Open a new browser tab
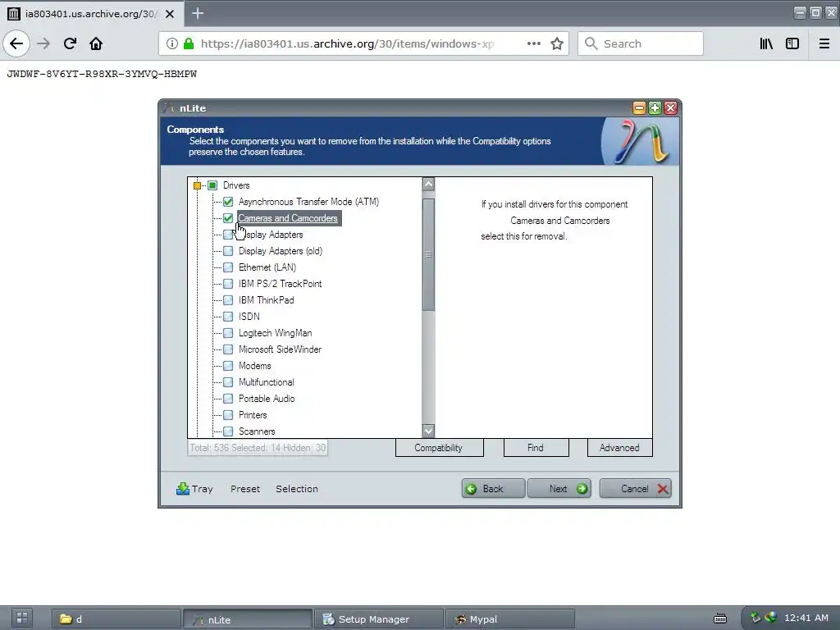The image size is (840, 630). pos(198,13)
